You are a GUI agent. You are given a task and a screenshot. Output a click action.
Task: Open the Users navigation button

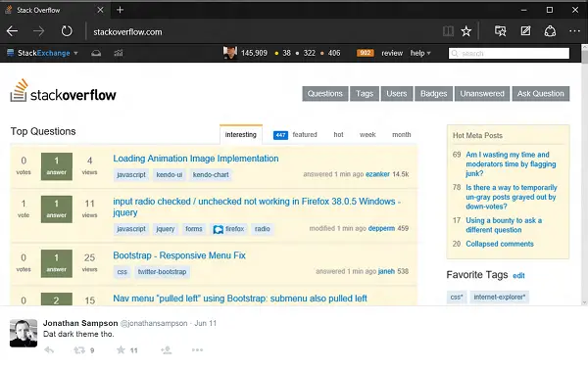(397, 94)
